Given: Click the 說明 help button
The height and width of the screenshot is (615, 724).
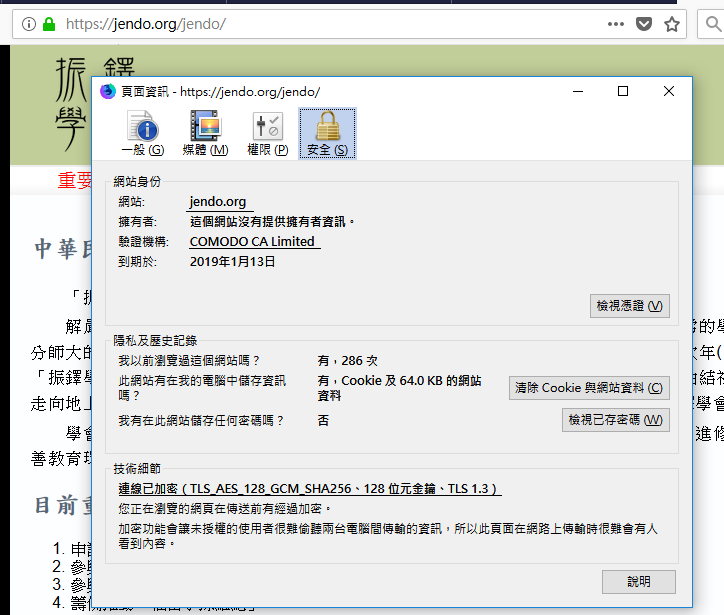Looking at the screenshot, I should click(638, 581).
